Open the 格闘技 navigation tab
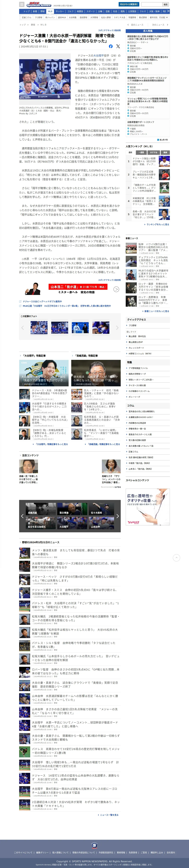This screenshot has width=189, height=868. tap(80, 11)
